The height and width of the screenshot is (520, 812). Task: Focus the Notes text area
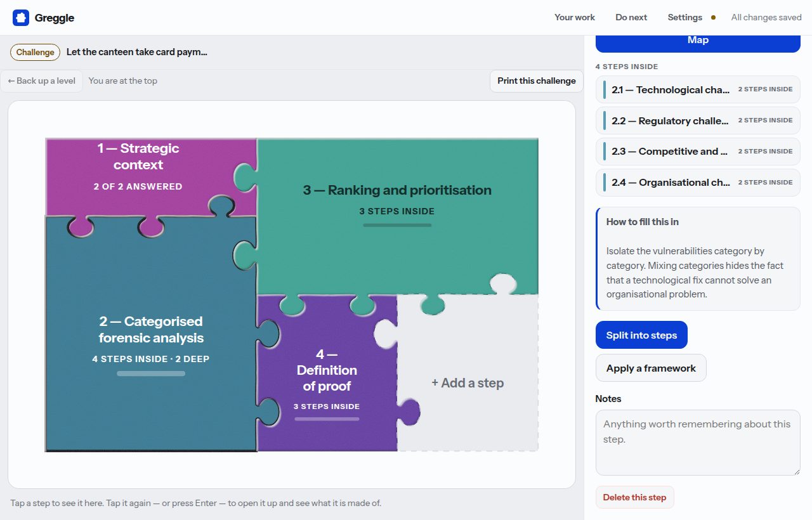(x=698, y=443)
